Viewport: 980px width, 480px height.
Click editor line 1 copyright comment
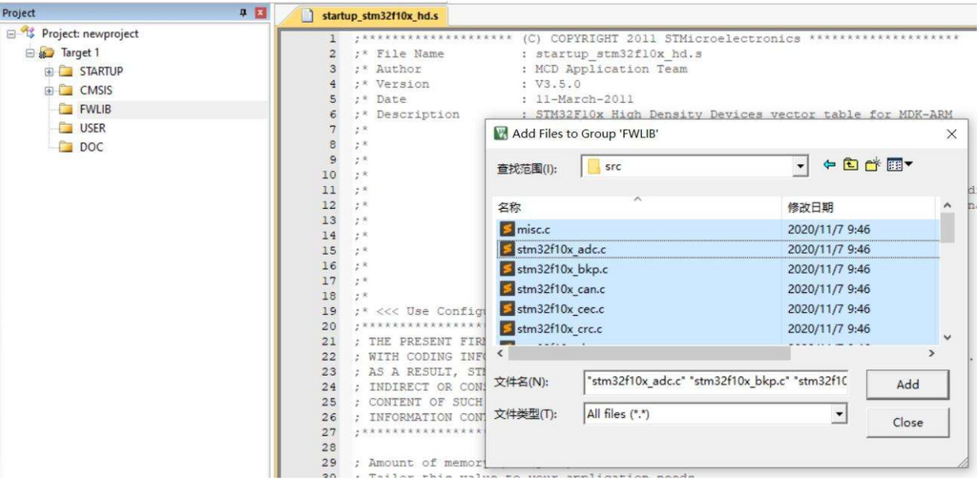(656, 38)
